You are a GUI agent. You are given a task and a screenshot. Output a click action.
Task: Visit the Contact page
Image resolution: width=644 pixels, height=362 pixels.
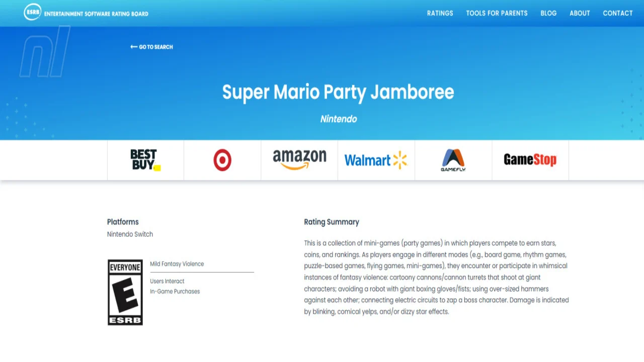click(618, 13)
